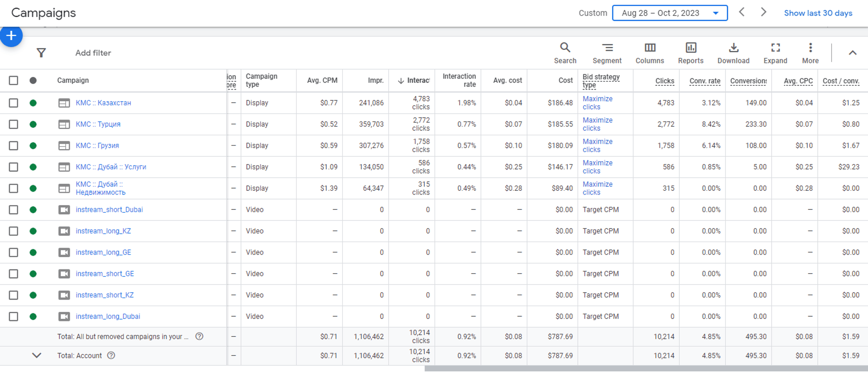Download the campaign table
868x374 pixels.
[x=733, y=53]
